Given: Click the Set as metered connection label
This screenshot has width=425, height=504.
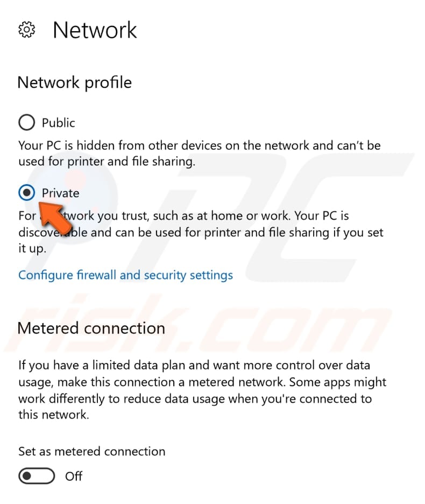Looking at the screenshot, I should [x=91, y=451].
